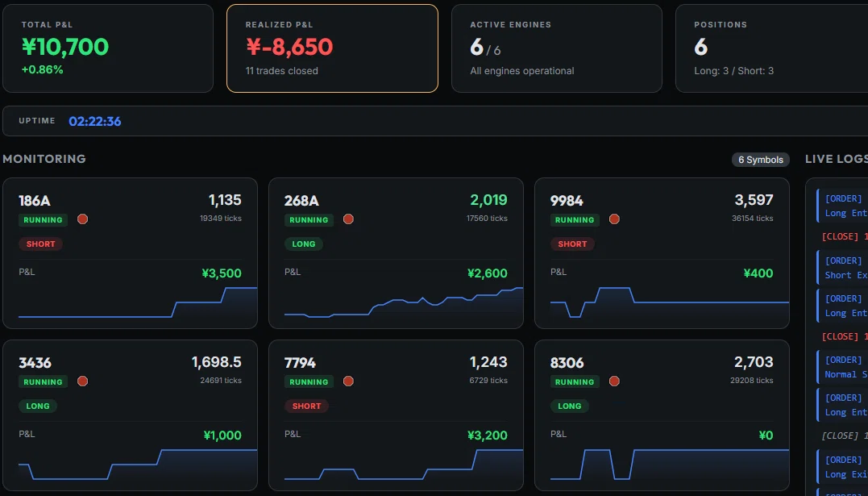Screen dimensions: 868x496
Task: Click the 9984 P&L value ¥400
Action: pyautogui.click(x=758, y=273)
